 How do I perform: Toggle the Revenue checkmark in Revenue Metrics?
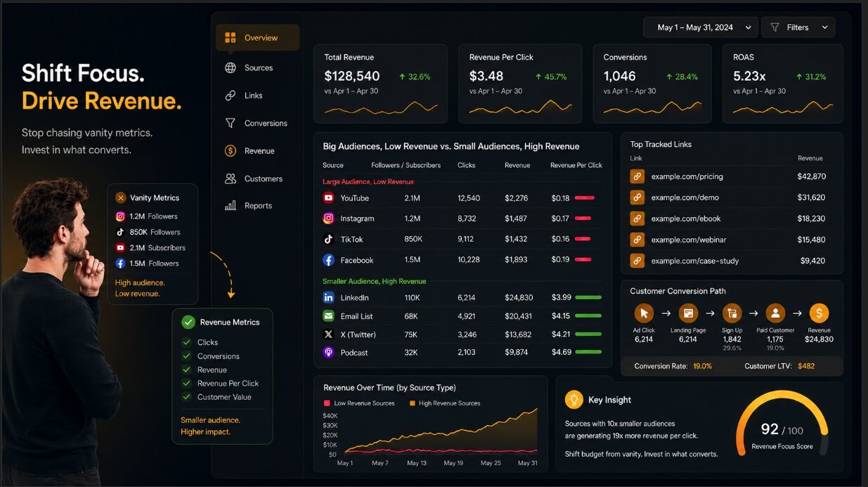tap(186, 370)
